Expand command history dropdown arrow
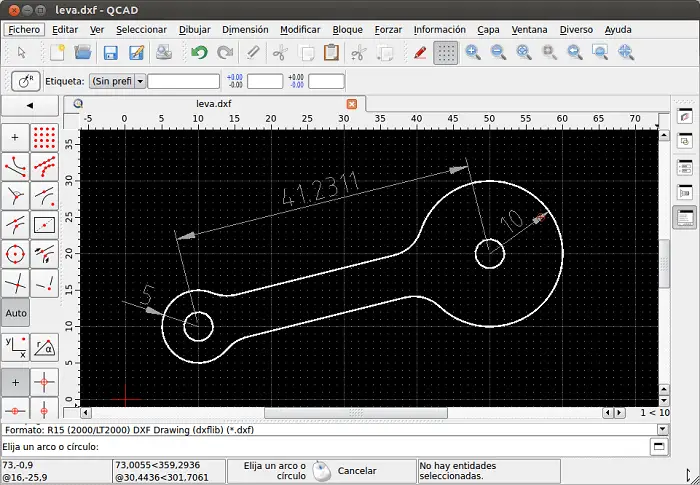Image resolution: width=700 pixels, height=485 pixels. [x=663, y=430]
